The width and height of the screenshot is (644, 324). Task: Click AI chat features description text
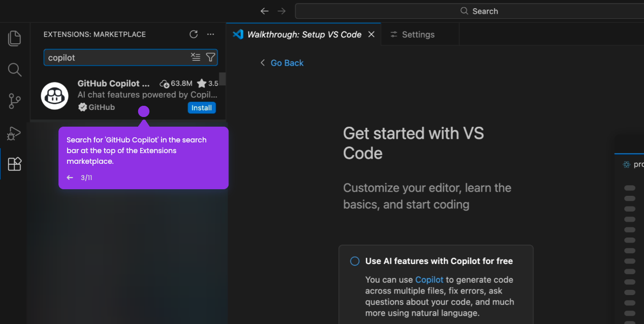pyautogui.click(x=147, y=95)
